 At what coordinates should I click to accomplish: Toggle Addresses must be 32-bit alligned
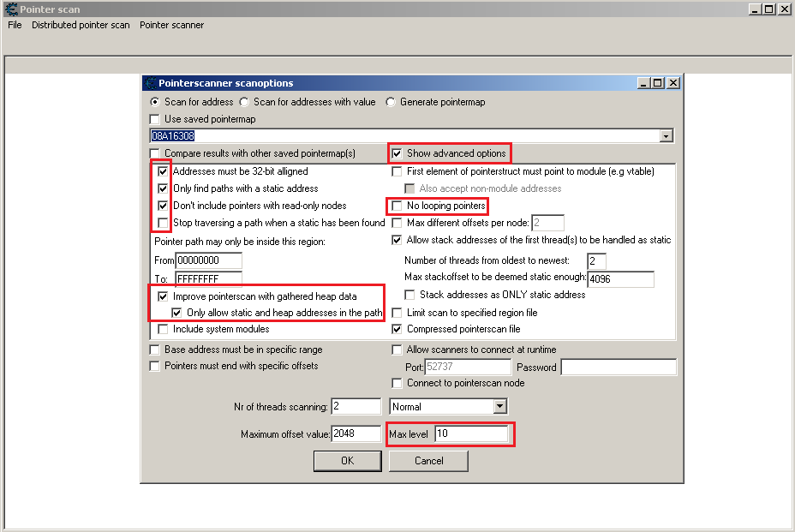point(163,171)
